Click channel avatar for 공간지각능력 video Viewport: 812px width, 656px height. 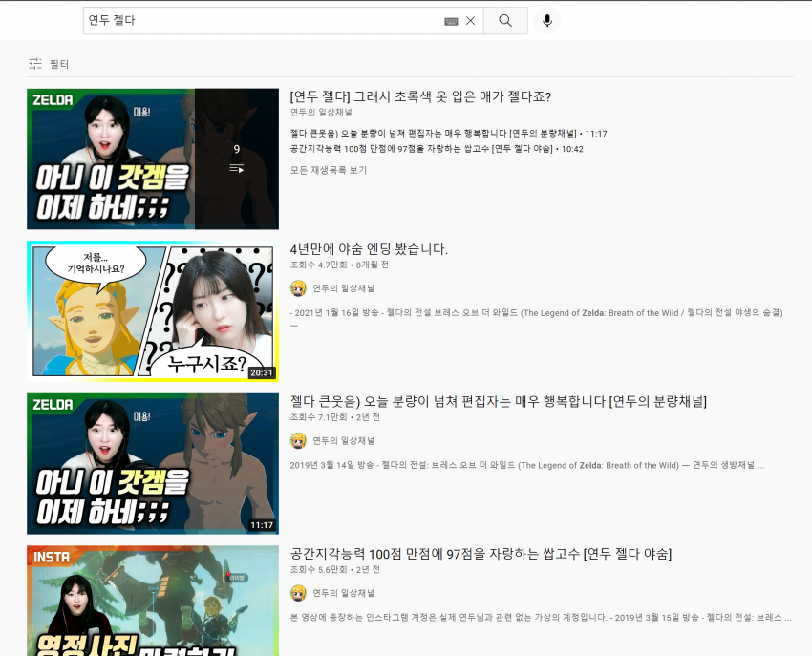(298, 593)
